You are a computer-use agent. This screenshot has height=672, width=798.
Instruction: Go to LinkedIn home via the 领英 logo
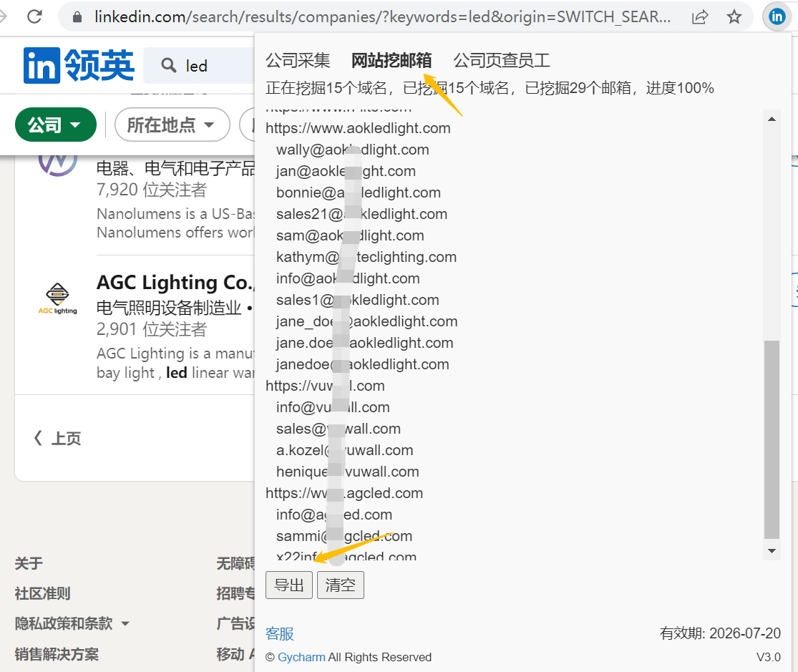click(x=79, y=65)
